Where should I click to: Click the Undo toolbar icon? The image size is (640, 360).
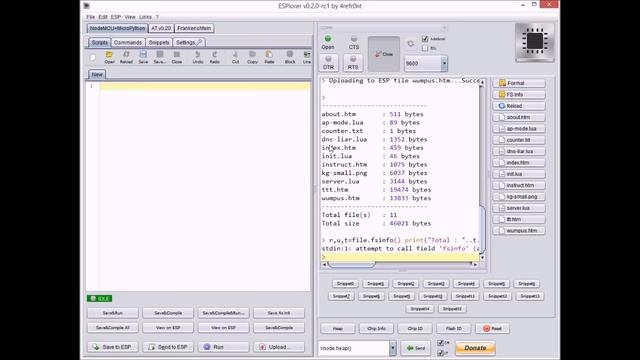[198, 57]
